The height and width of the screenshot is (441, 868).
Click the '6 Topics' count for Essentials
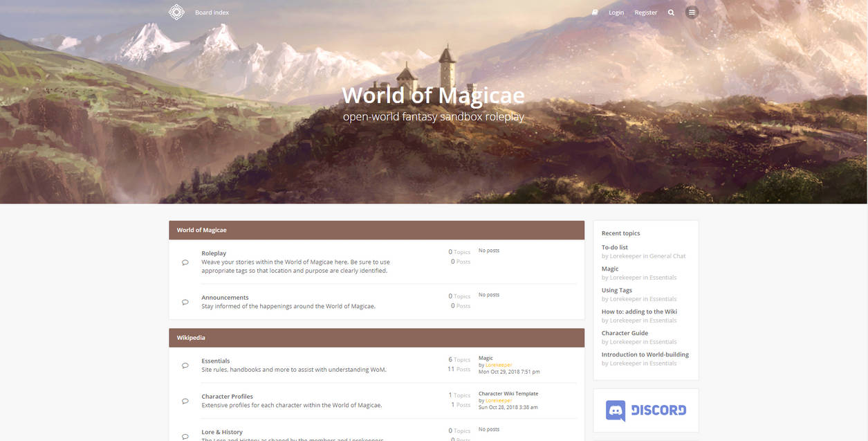pyautogui.click(x=459, y=360)
